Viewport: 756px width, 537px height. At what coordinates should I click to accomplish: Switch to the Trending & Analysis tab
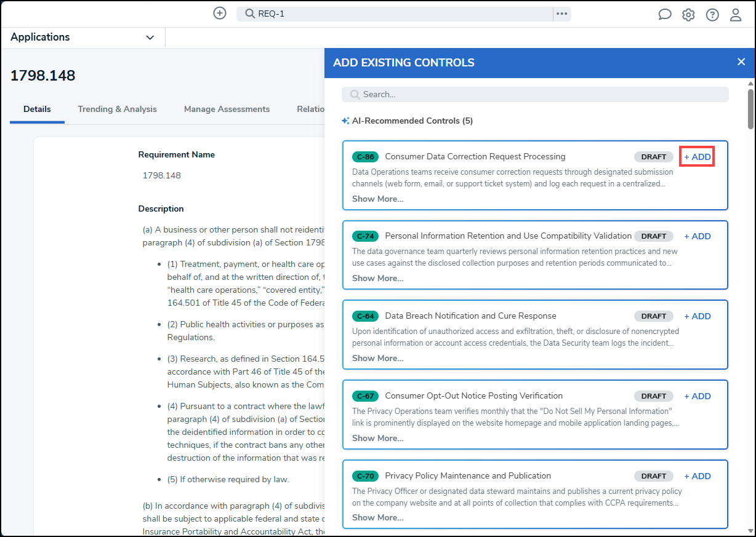tap(117, 109)
